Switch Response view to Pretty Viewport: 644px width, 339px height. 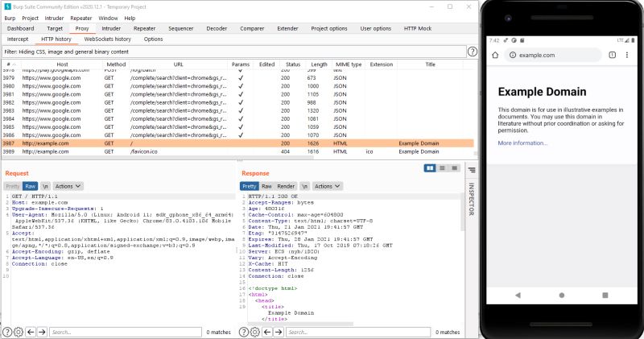(x=250, y=186)
